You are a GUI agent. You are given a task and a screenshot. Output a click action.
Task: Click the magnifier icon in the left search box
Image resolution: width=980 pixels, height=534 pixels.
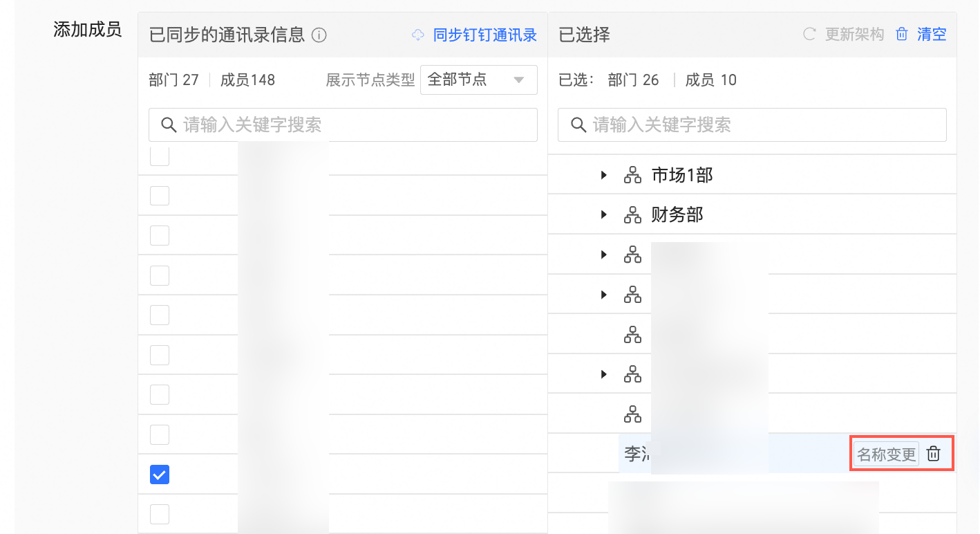click(169, 125)
